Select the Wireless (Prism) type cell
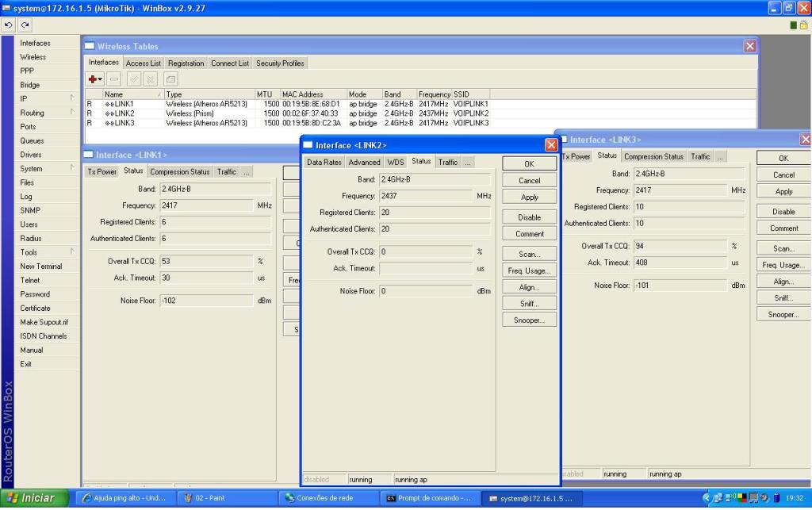 (209, 113)
